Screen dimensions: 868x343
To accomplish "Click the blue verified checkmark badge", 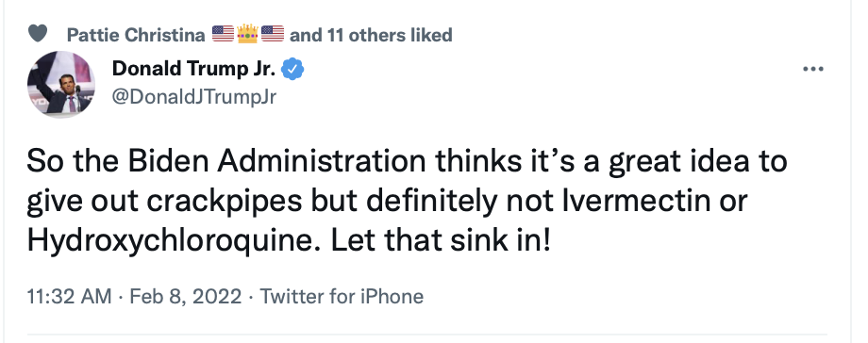I will coord(292,69).
